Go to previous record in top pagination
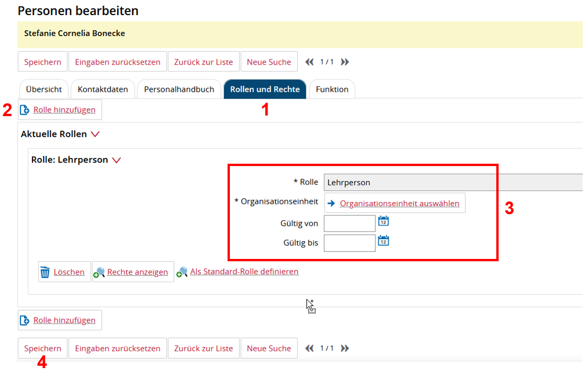This screenshot has width=588, height=371. (x=309, y=62)
